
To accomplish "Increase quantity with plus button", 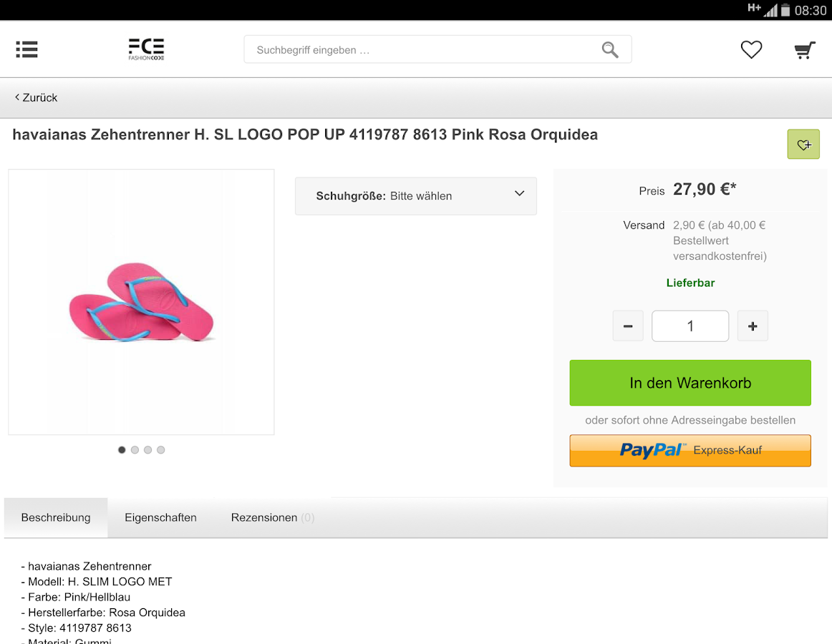I will [x=753, y=326].
